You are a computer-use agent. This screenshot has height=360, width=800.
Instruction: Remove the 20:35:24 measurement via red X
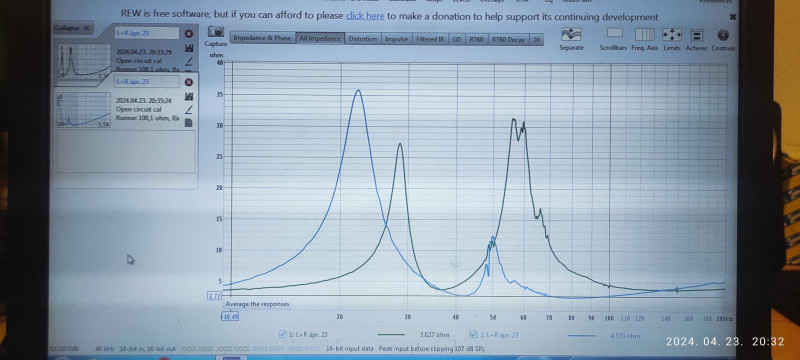(x=188, y=82)
